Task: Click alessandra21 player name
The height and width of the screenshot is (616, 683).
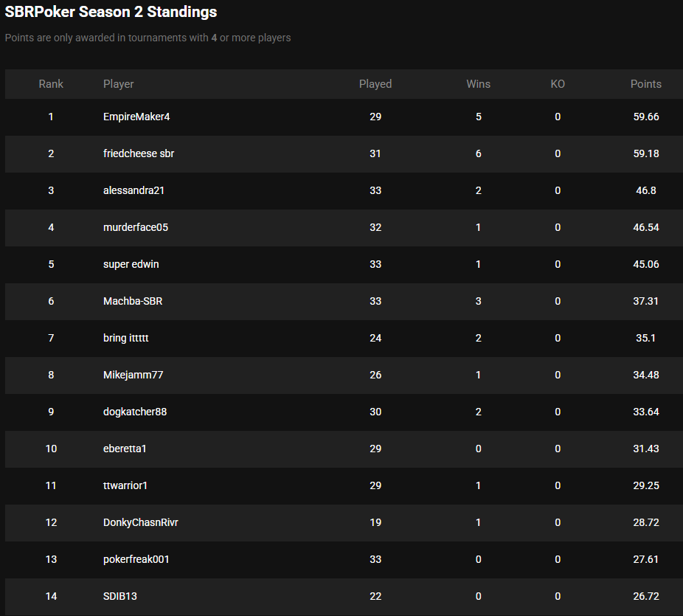Action: 134,190
